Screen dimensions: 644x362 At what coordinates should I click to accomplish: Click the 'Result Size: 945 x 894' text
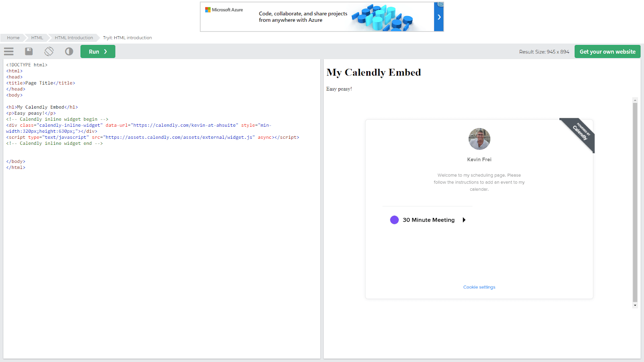pos(544,52)
